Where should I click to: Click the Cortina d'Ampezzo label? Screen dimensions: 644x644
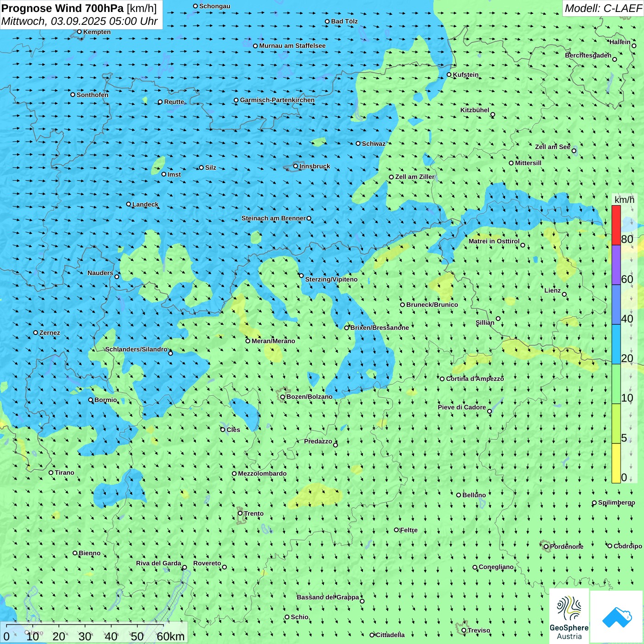(475, 379)
